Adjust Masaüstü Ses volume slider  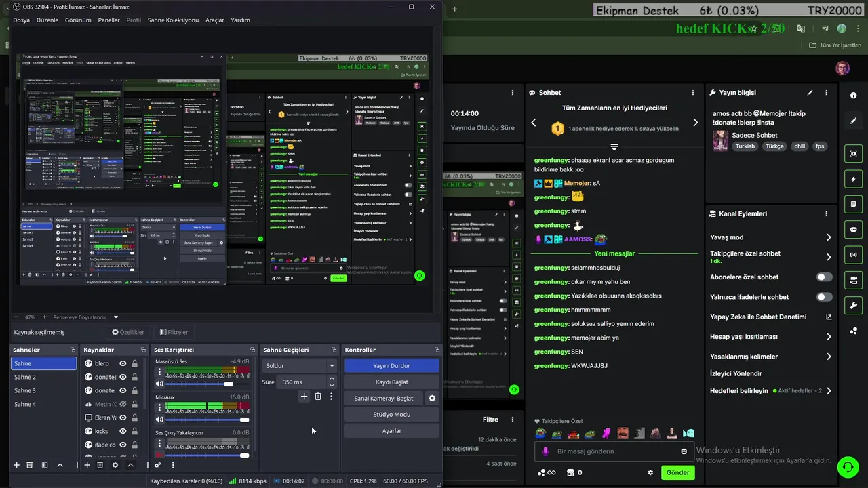(209, 384)
